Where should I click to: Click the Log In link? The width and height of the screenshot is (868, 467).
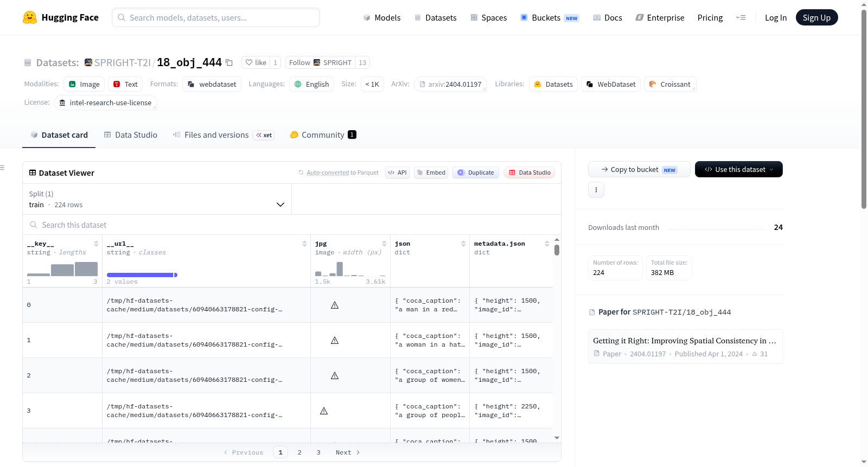click(x=776, y=17)
